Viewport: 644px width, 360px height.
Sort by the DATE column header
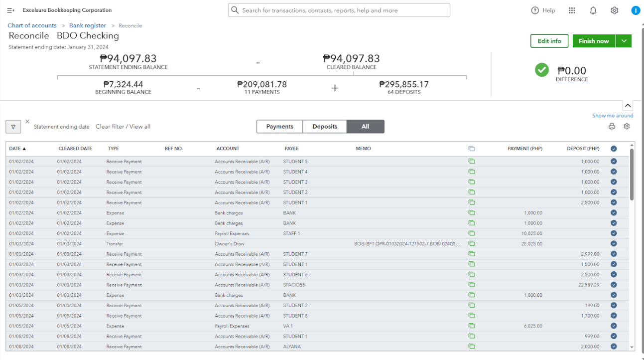[17, 149]
